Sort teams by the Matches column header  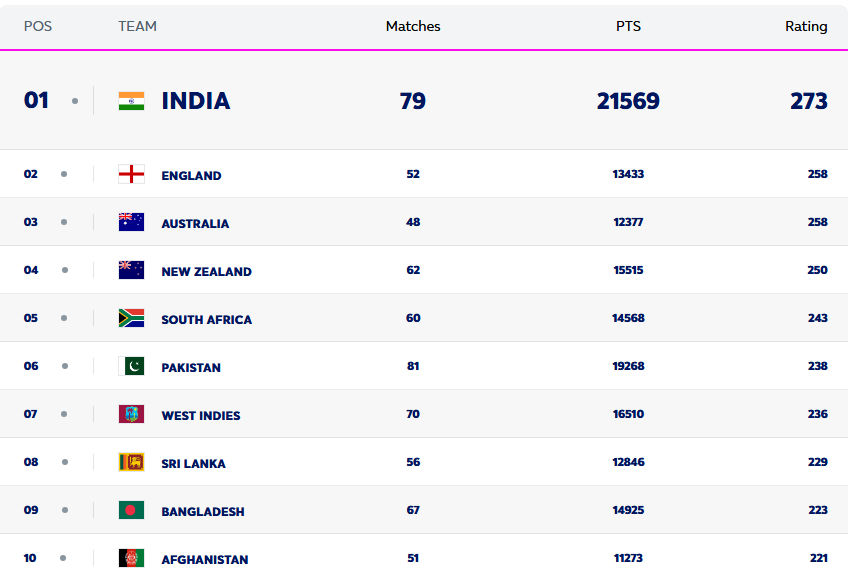pyautogui.click(x=412, y=26)
